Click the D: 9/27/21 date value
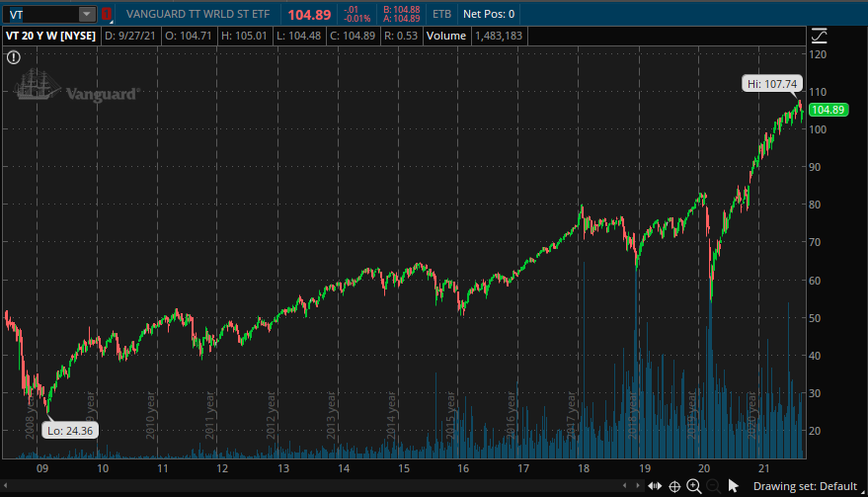Viewport: 868px width, 497px height. click(x=130, y=36)
